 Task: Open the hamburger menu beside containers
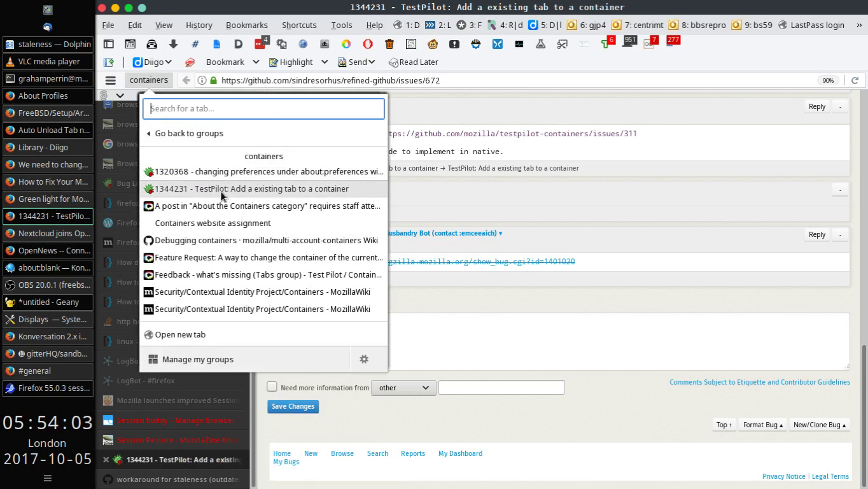click(x=110, y=80)
